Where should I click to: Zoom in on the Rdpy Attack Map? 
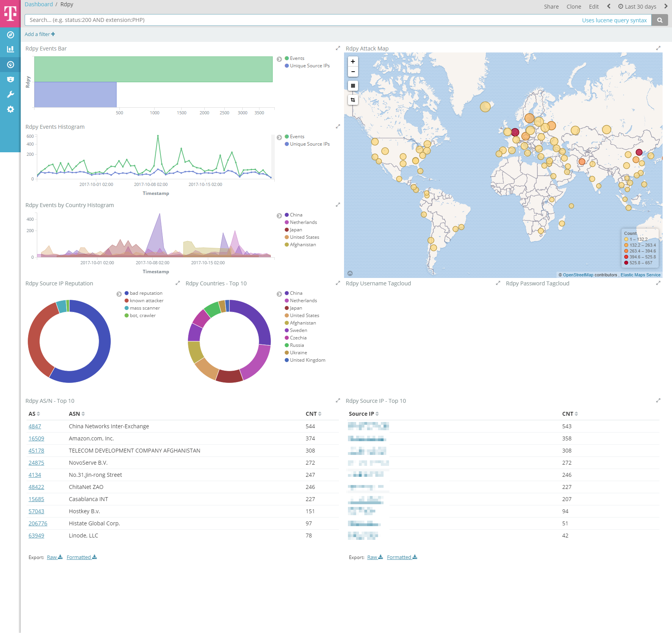[353, 61]
